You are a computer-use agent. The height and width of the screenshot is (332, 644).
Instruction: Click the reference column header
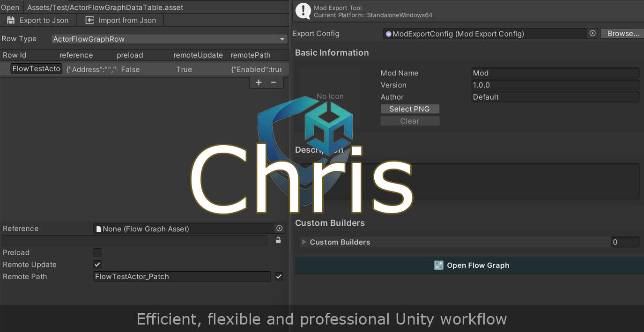tap(76, 55)
